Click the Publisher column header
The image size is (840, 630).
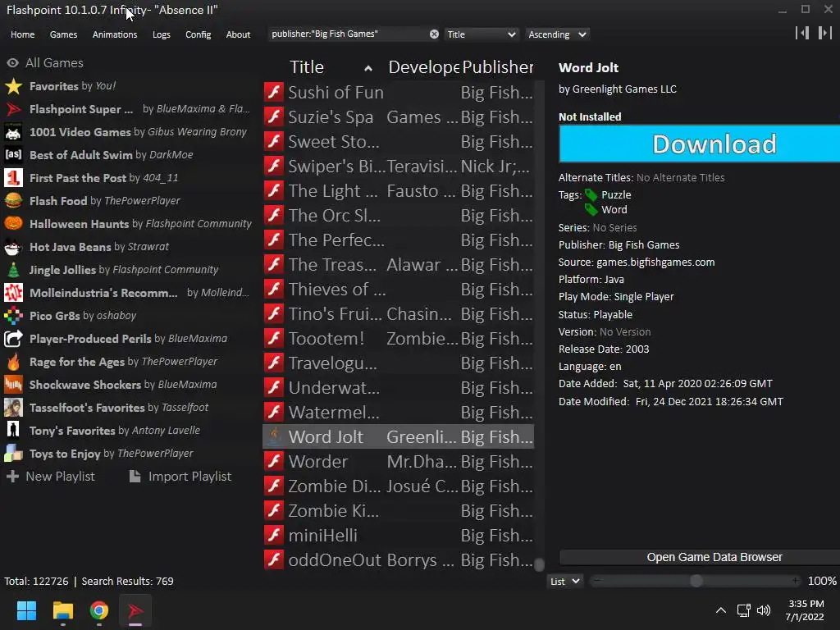click(498, 67)
